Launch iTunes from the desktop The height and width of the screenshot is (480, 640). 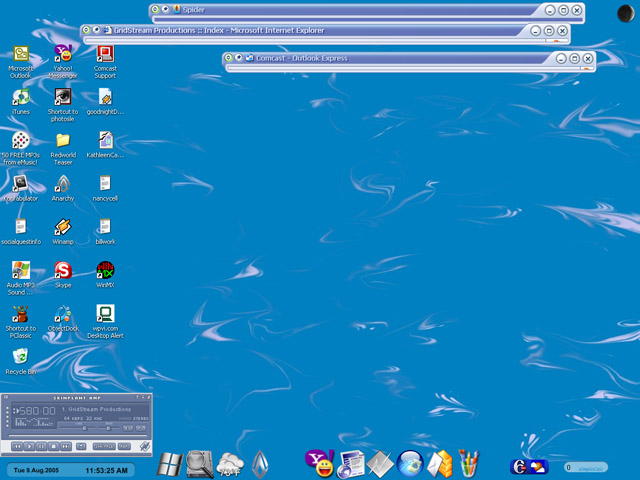click(x=21, y=97)
